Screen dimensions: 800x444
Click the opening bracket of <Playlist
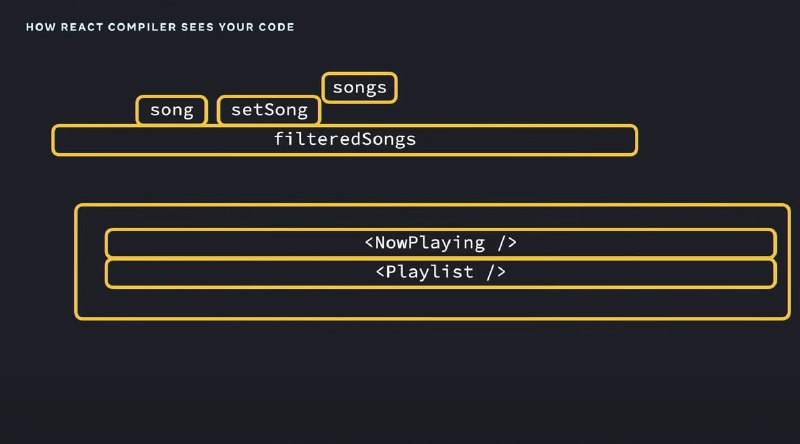pos(380,272)
